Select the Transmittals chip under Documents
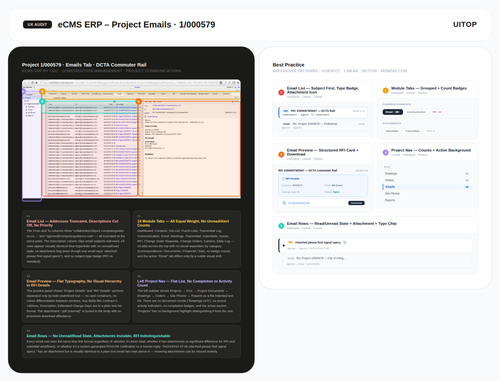 [412, 131]
